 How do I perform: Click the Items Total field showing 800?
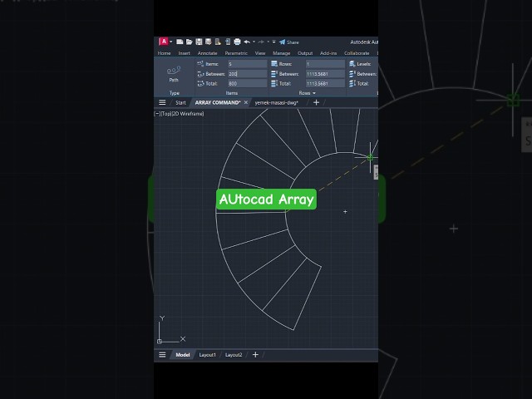(248, 83)
